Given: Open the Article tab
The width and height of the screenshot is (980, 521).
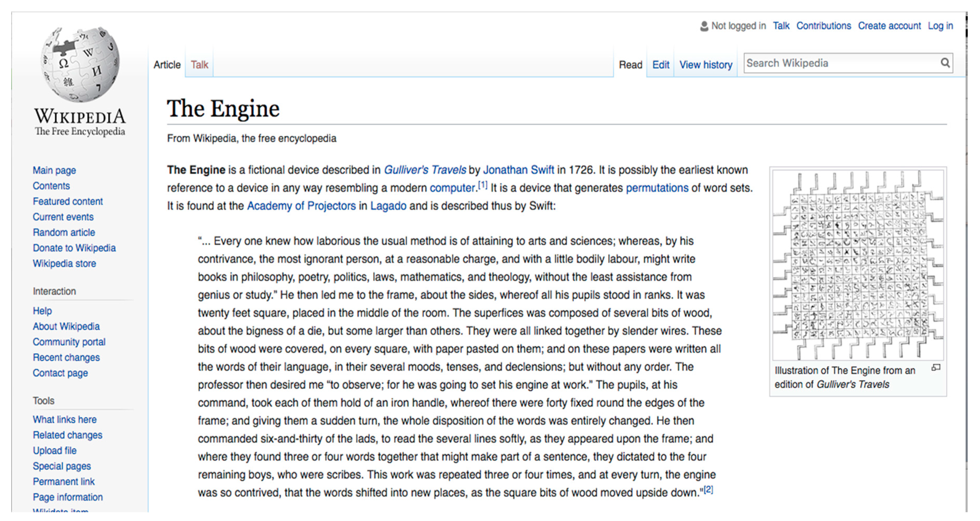Looking at the screenshot, I should 167,65.
